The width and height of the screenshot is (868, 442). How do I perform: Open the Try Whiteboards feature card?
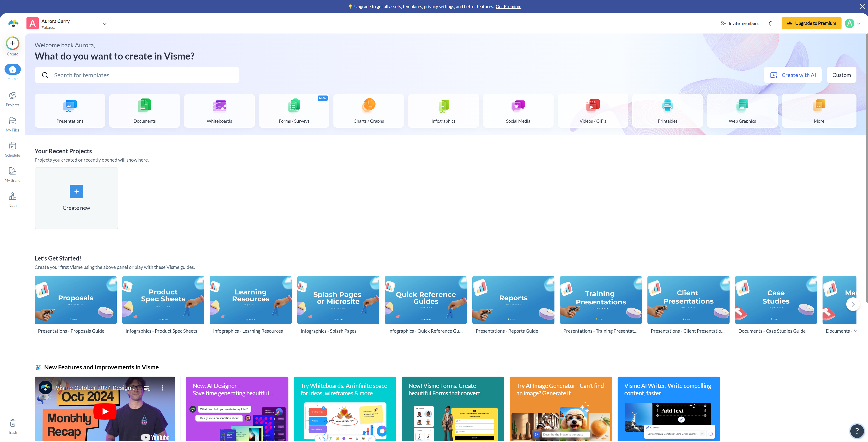[x=345, y=409]
